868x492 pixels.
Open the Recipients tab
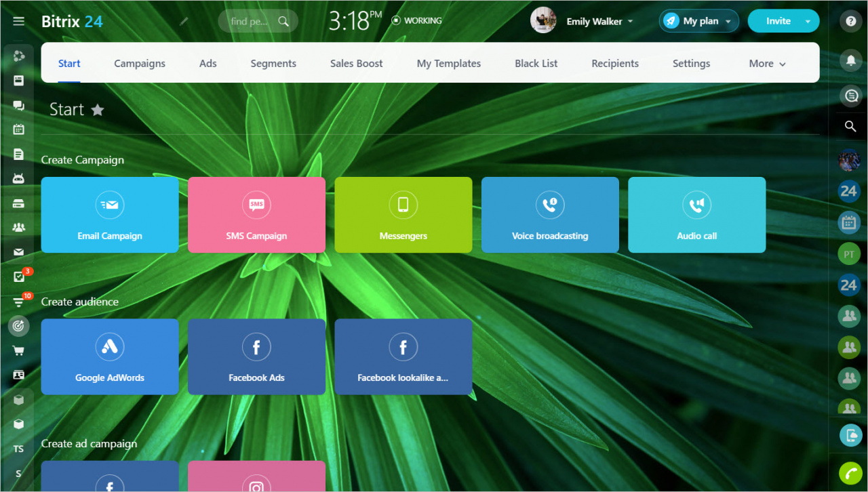615,63
